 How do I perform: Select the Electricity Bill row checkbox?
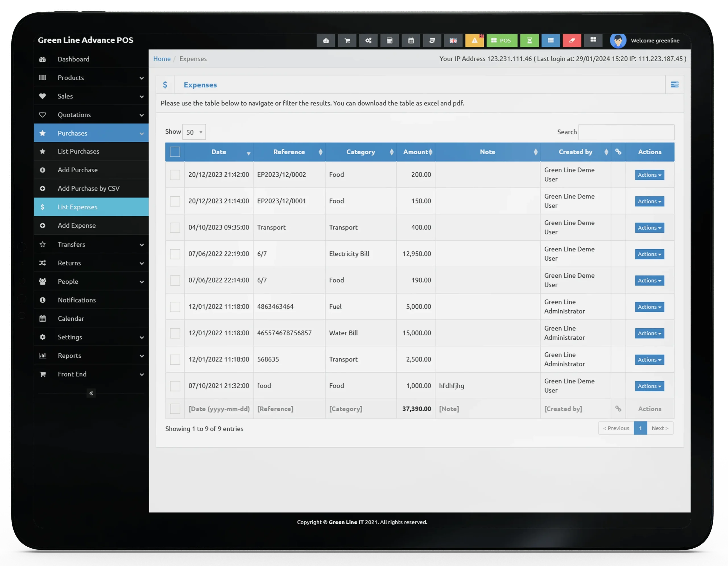point(175,254)
